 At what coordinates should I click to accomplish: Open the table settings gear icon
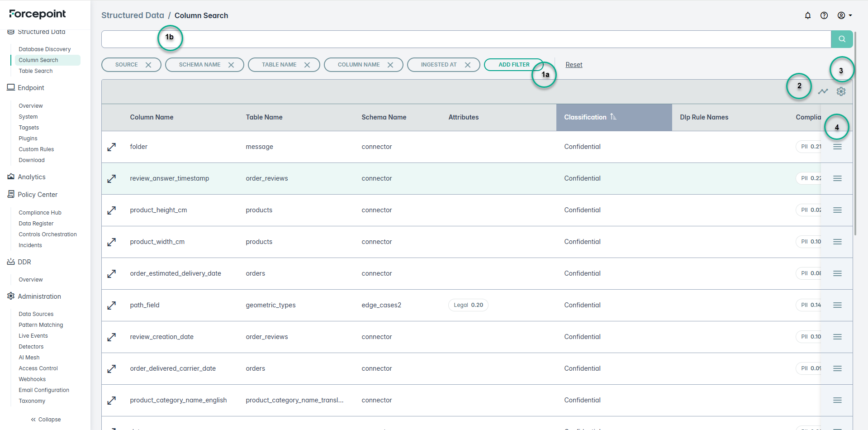[x=841, y=91]
